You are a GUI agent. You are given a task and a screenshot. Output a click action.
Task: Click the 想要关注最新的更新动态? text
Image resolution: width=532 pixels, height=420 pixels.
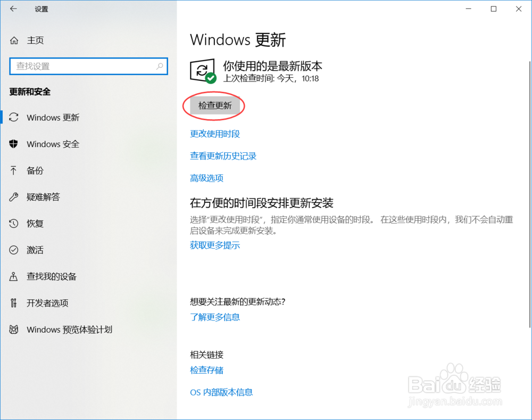point(238,301)
